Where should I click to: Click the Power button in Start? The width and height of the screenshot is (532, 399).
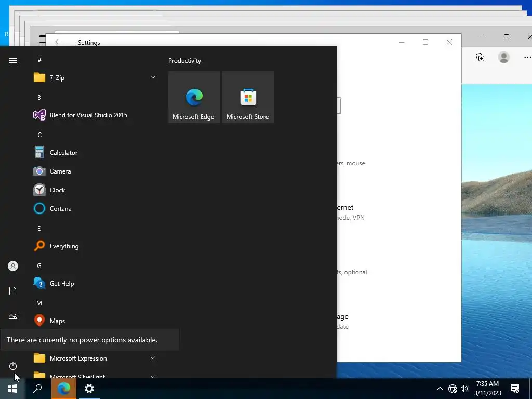[13, 366]
